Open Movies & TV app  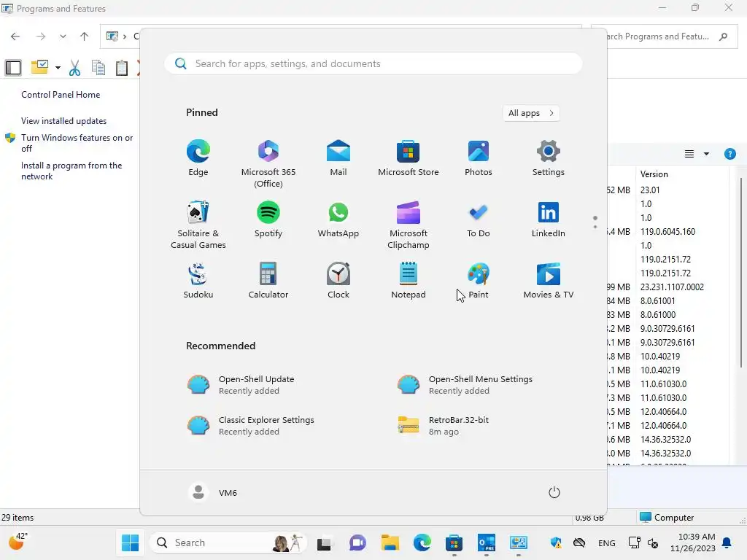pyautogui.click(x=549, y=281)
